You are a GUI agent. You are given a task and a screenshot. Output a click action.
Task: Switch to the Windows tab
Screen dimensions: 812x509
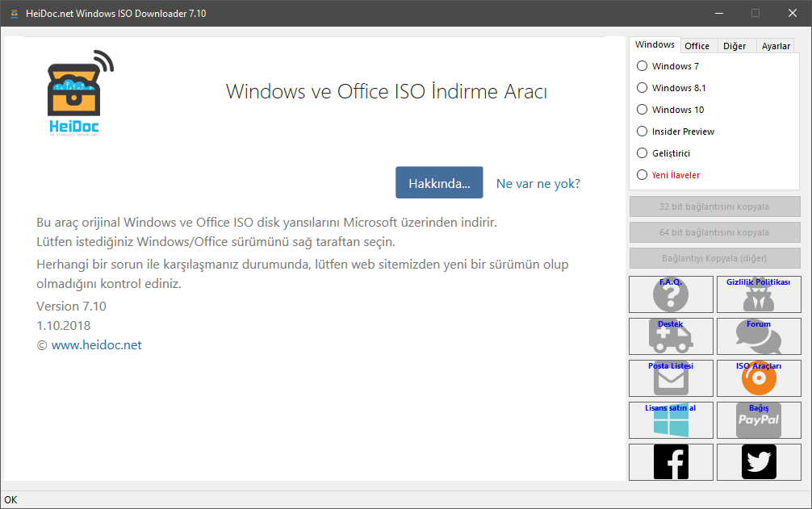655,44
